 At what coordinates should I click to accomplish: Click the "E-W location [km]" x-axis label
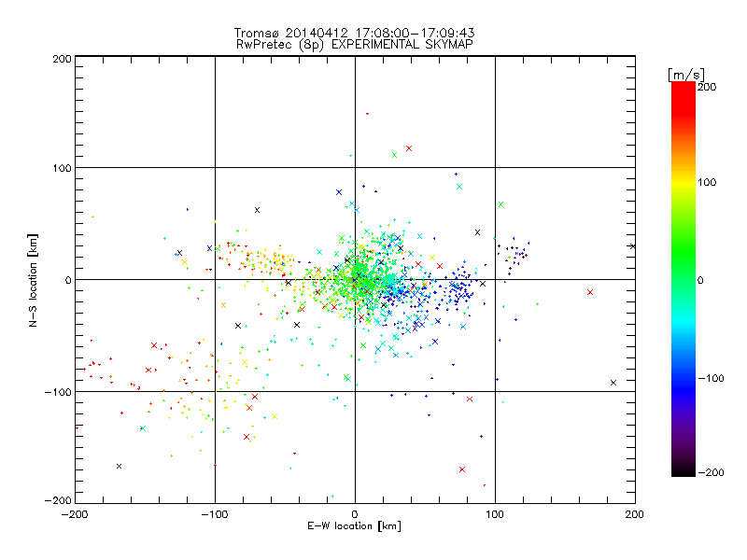point(354,525)
